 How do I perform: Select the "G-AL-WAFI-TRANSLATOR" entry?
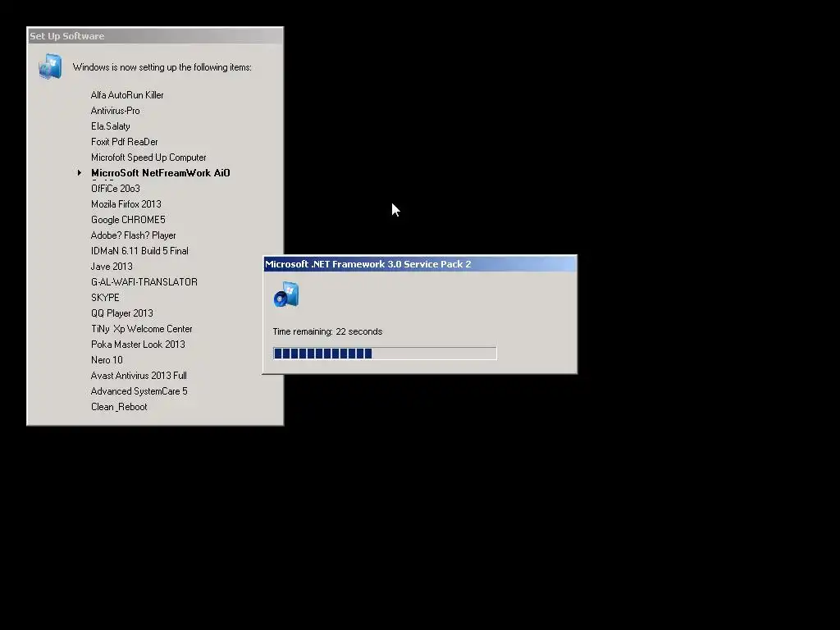144,281
